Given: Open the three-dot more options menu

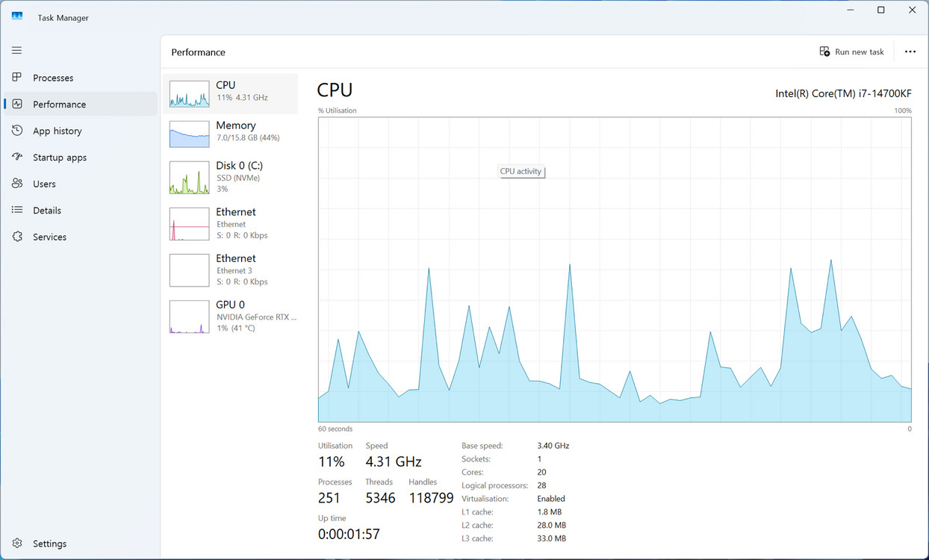Looking at the screenshot, I should pos(910,52).
